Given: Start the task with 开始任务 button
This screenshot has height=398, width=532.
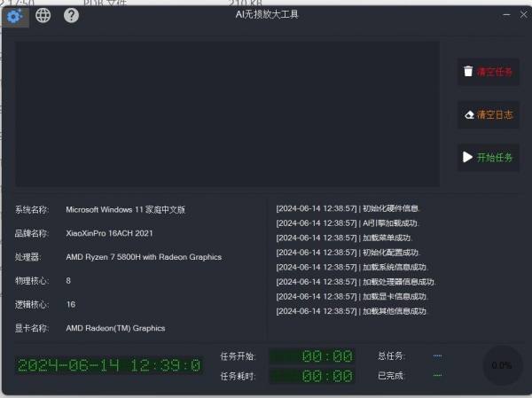Looking at the screenshot, I should [488, 158].
